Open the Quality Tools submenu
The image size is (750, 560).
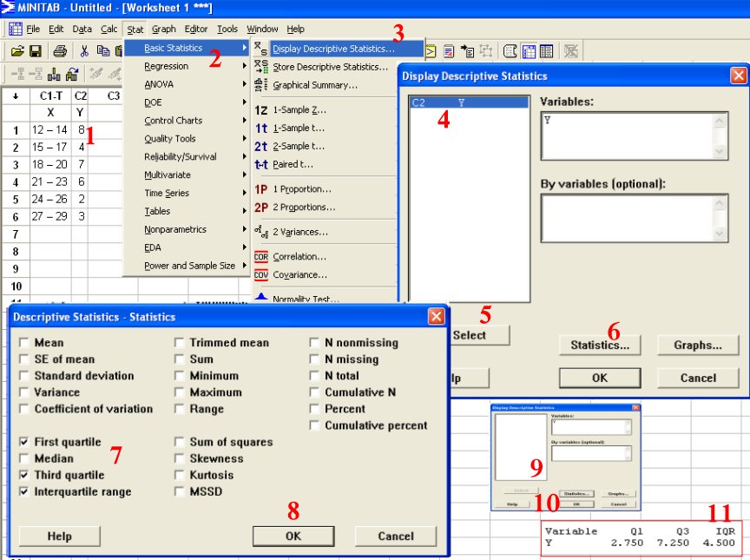[x=187, y=139]
